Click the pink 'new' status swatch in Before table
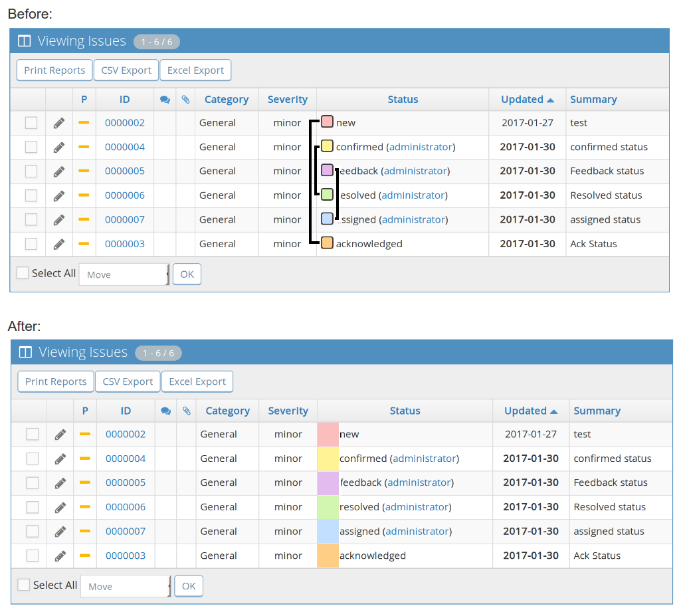Image resolution: width=681 pixels, height=616 pixels. point(327,122)
